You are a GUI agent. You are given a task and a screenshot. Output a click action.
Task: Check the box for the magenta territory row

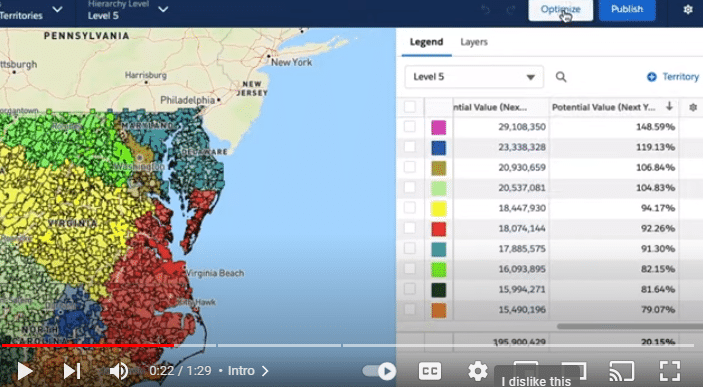[409, 126]
